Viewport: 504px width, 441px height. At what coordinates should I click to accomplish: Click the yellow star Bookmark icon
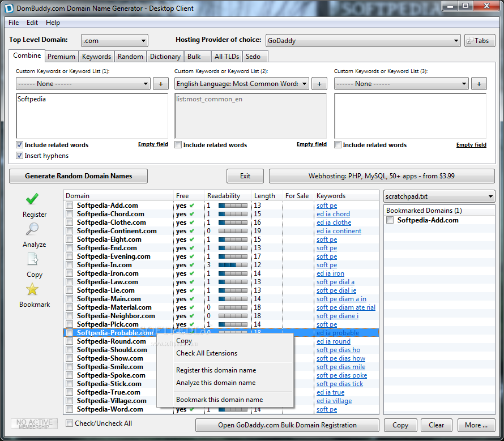(32, 289)
